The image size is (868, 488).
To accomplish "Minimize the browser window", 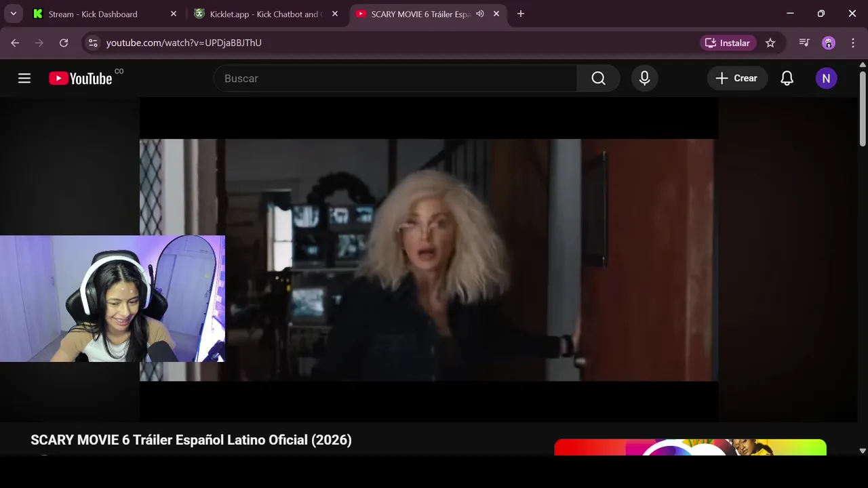I will 790,14.
